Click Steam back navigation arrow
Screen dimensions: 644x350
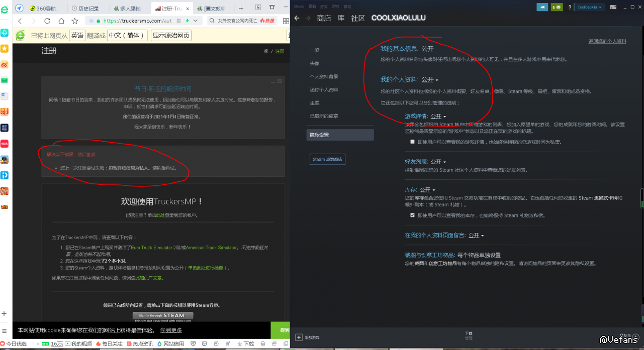pyautogui.click(x=297, y=18)
